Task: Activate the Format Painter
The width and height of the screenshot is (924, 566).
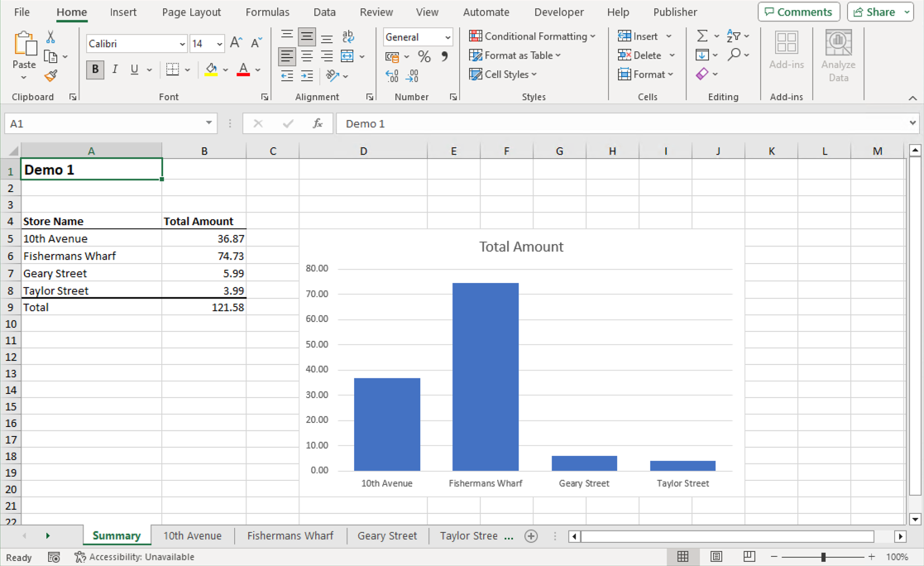Action: point(50,77)
